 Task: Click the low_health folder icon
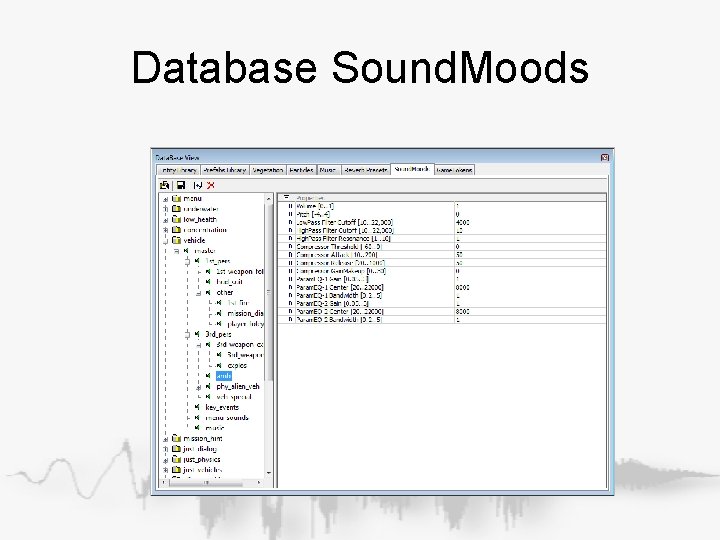click(x=176, y=219)
